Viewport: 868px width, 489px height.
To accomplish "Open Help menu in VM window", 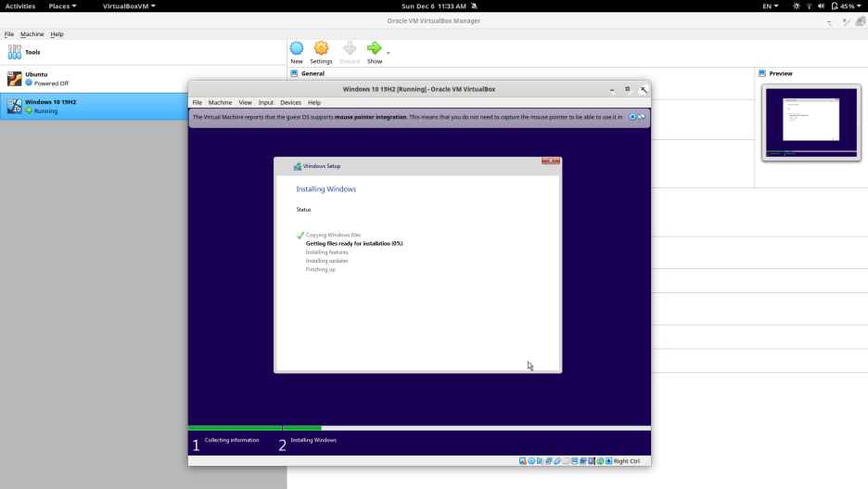I will click(x=313, y=102).
